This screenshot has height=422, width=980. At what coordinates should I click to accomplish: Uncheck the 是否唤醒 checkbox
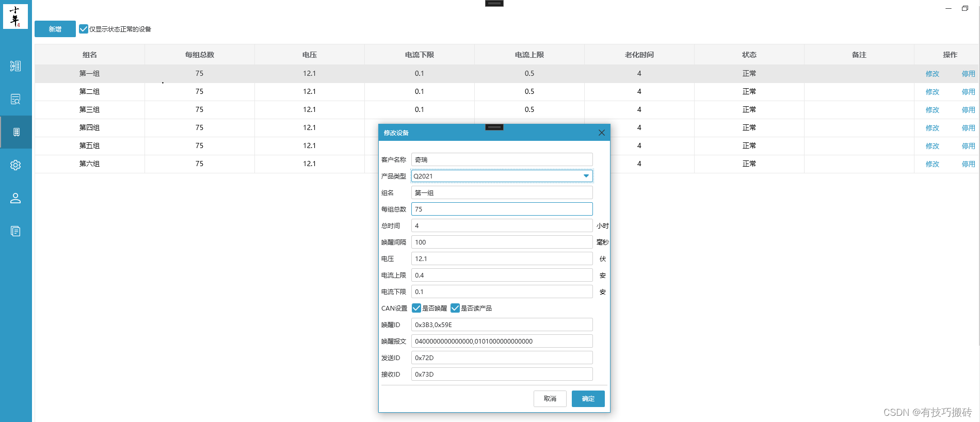pyautogui.click(x=416, y=308)
